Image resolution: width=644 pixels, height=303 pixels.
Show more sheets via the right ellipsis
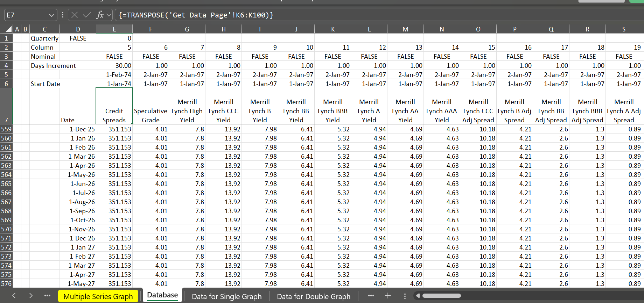(371, 296)
